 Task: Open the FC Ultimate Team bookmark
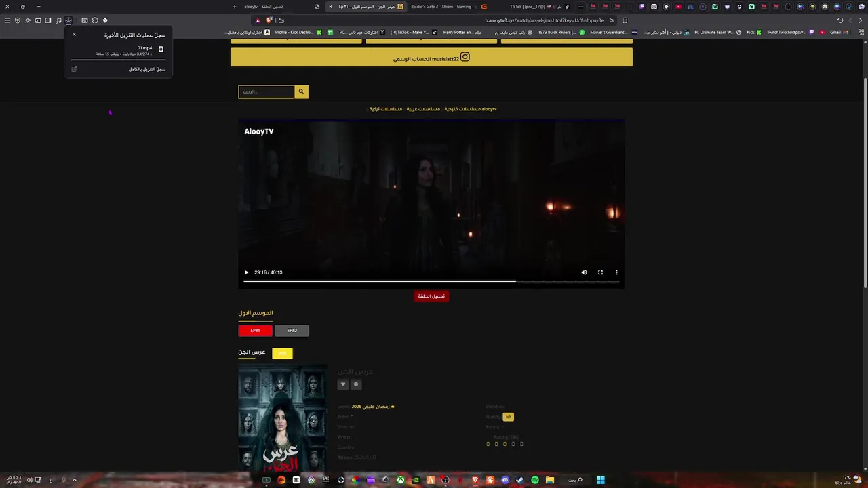tap(717, 32)
